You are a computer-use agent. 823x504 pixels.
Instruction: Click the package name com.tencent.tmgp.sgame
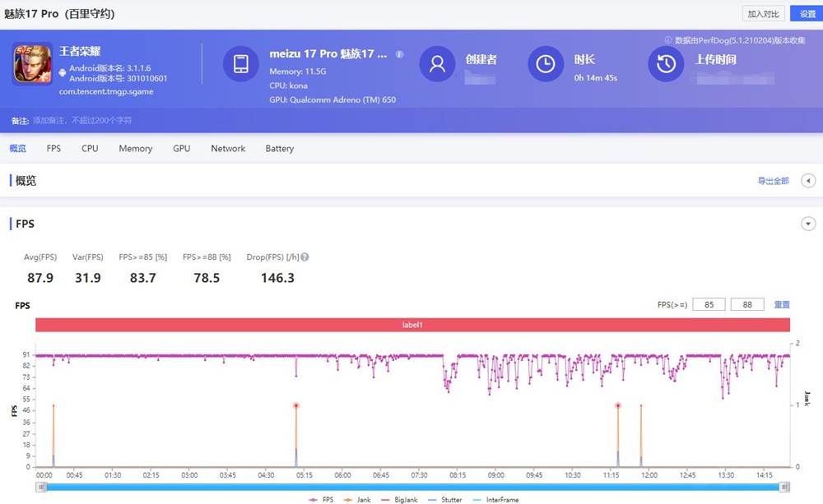106,91
